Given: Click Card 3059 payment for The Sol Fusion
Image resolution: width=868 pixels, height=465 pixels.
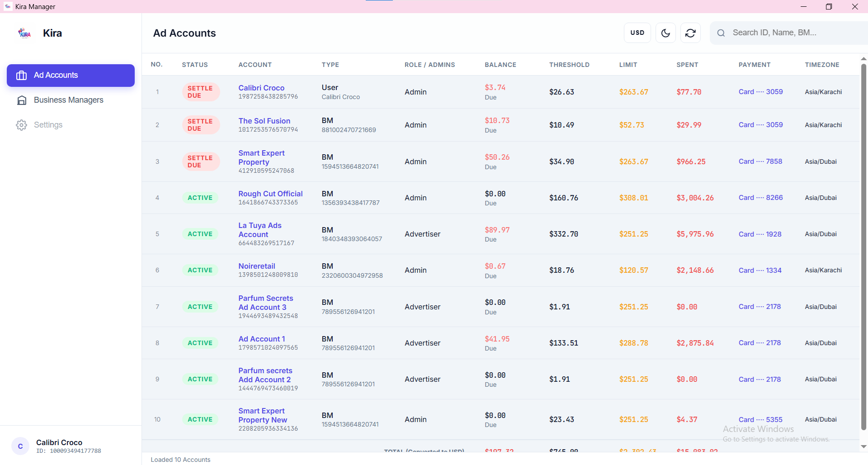Looking at the screenshot, I should (761, 125).
